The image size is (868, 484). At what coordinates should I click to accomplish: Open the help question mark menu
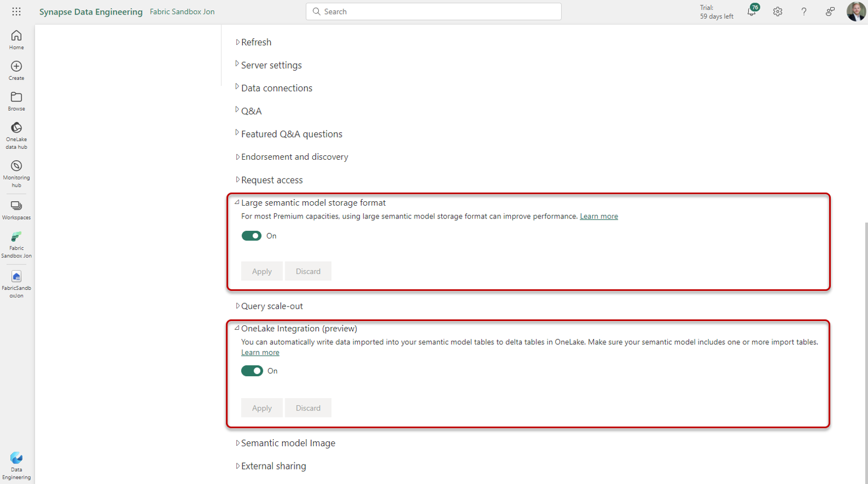click(804, 11)
